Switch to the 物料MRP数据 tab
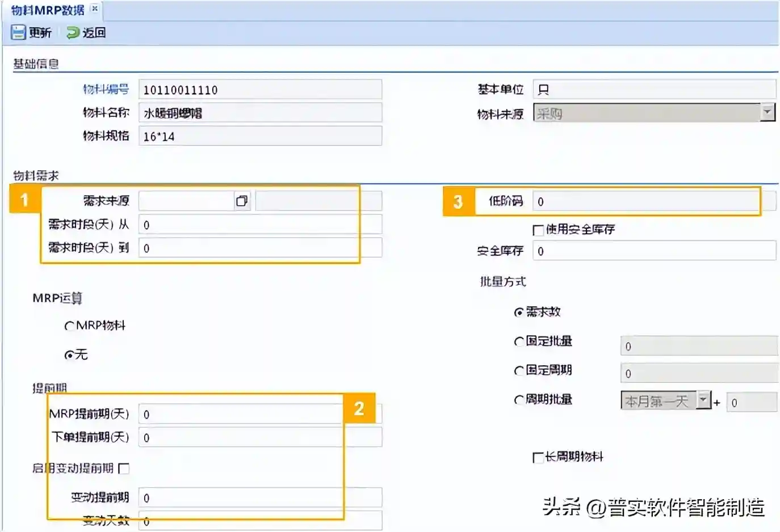Viewport: 780px width, 532px height. 48,10
